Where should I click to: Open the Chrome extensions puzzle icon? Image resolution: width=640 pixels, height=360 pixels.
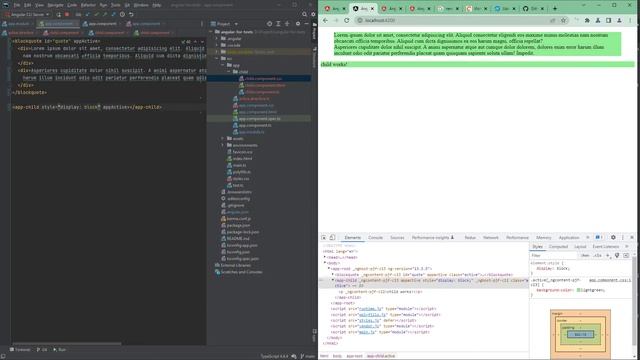coord(587,20)
